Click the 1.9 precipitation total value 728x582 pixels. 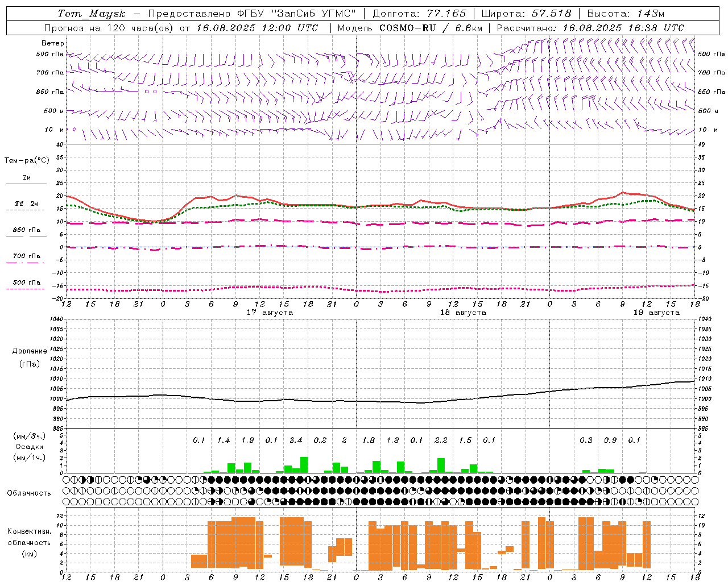point(247,440)
